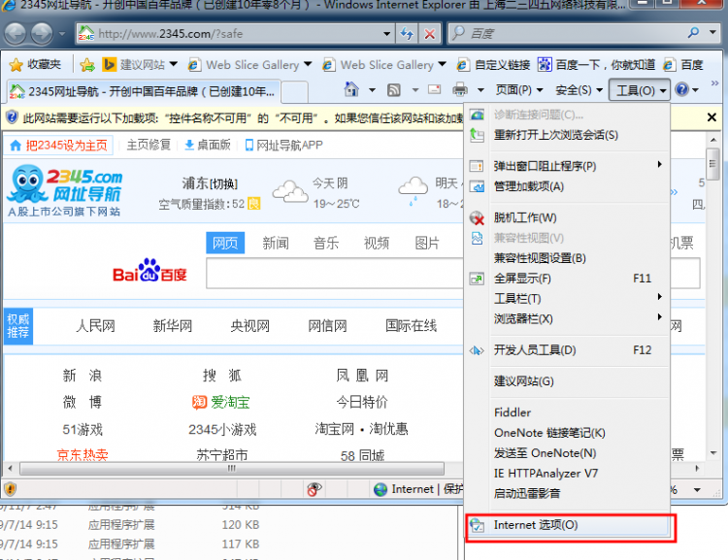Toggle 建议网站(G) in the Tools menu
The width and height of the screenshot is (728, 560).
click(x=568, y=381)
